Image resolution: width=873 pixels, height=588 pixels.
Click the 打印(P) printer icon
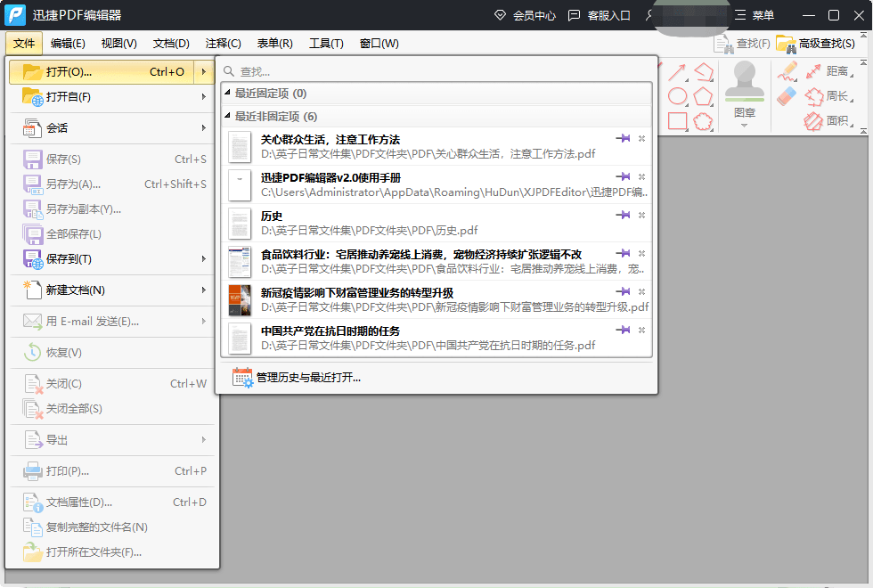click(32, 471)
